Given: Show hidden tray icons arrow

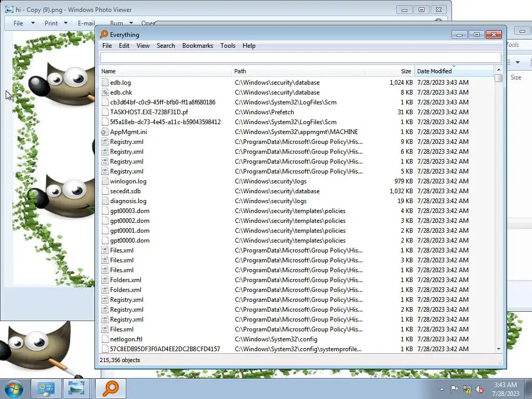Looking at the screenshot, I should (x=442, y=390).
